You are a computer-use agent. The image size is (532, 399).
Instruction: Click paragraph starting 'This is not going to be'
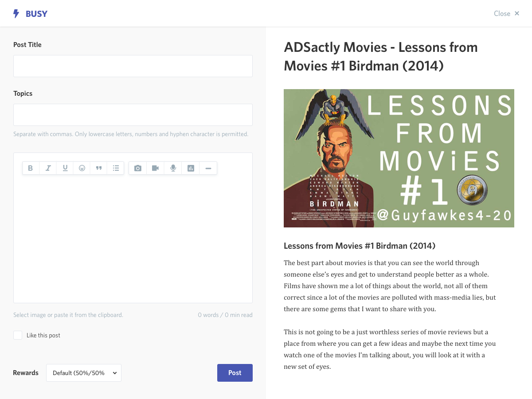click(390, 349)
